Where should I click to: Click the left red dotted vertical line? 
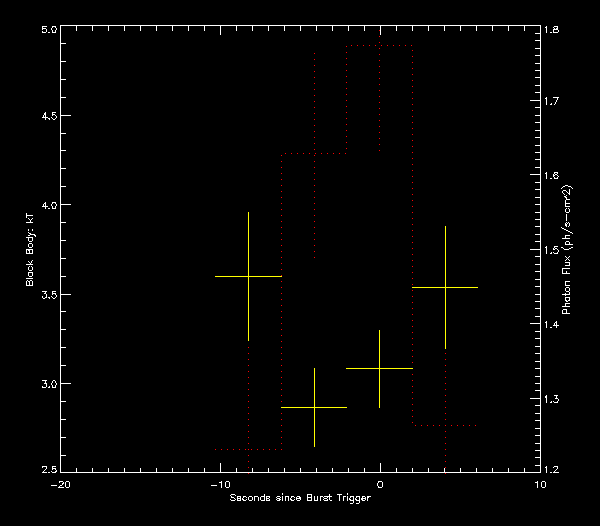pos(347,100)
